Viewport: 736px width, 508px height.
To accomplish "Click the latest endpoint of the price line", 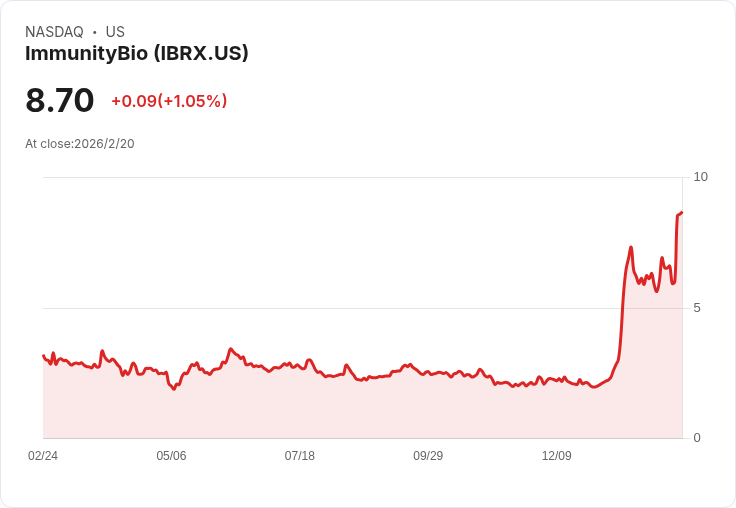I will pos(682,213).
